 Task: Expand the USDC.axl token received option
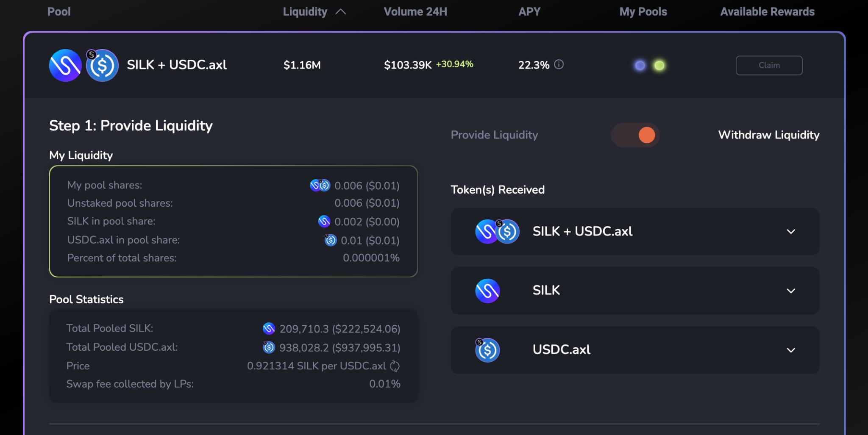[x=790, y=350]
